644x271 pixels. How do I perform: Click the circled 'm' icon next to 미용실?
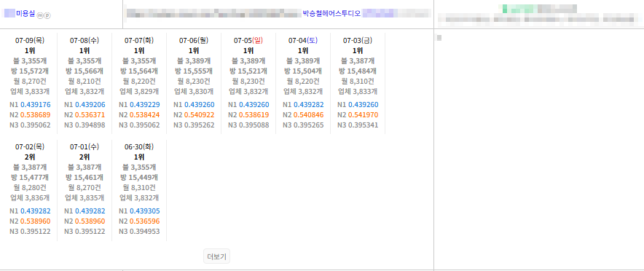coord(40,15)
